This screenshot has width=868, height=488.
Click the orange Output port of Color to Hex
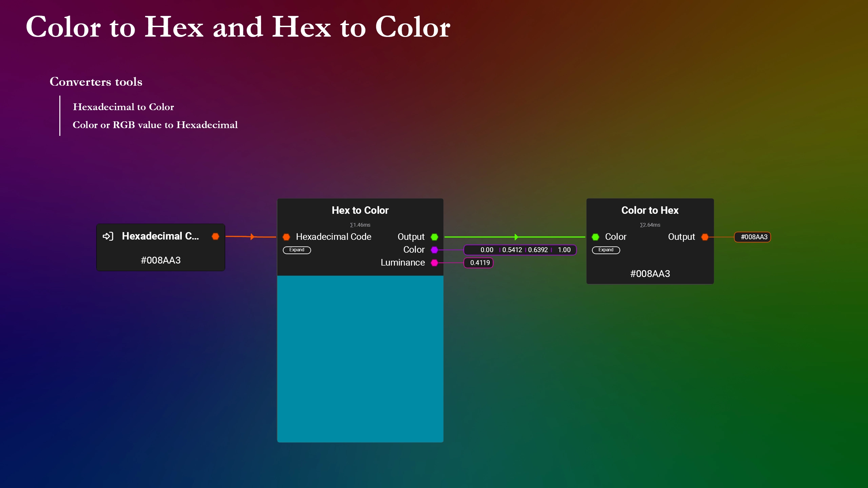pyautogui.click(x=705, y=237)
